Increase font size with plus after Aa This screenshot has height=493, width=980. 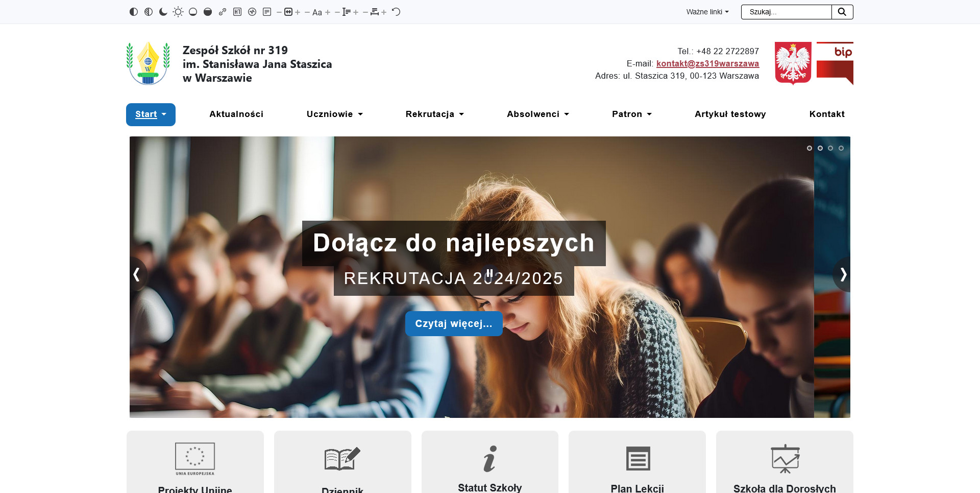click(328, 12)
